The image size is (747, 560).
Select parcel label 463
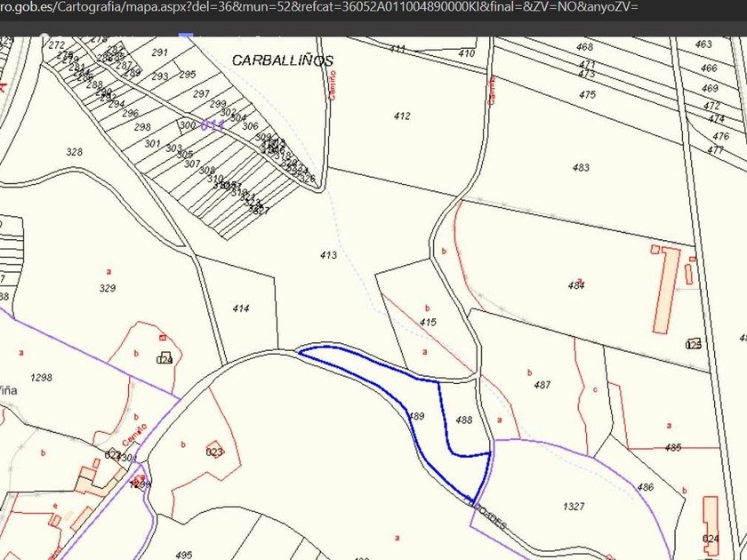pyautogui.click(x=703, y=44)
